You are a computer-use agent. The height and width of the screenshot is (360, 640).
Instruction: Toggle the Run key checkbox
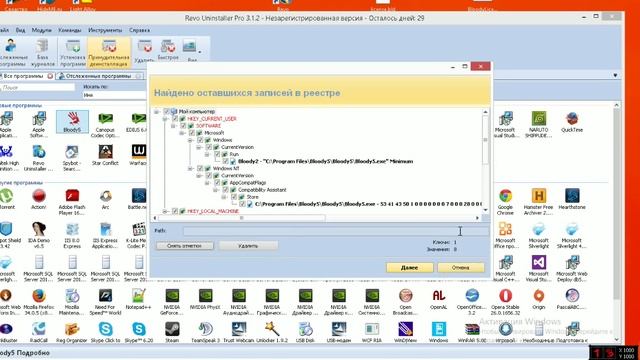pyautogui.click(x=218, y=154)
